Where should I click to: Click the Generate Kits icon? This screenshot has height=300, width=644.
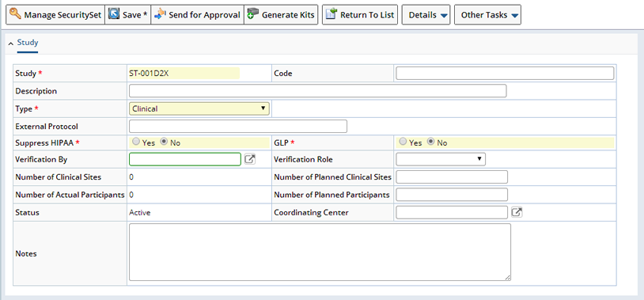(x=253, y=14)
